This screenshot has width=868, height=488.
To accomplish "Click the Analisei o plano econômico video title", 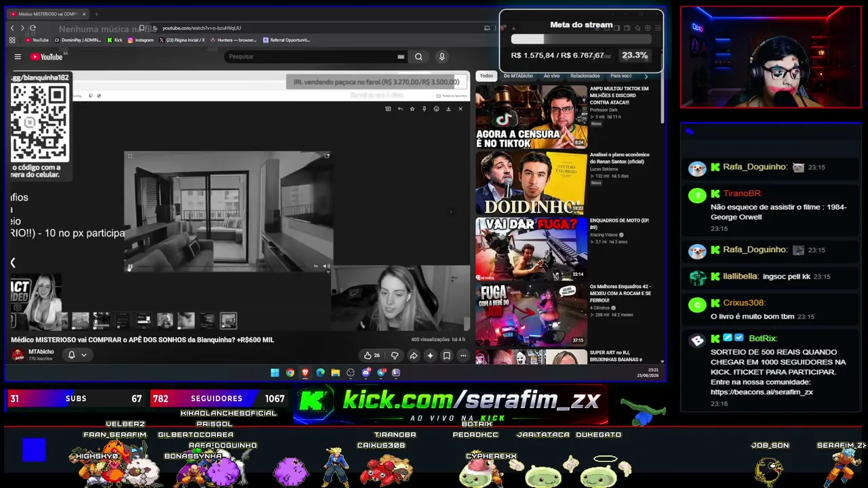I will (x=620, y=158).
